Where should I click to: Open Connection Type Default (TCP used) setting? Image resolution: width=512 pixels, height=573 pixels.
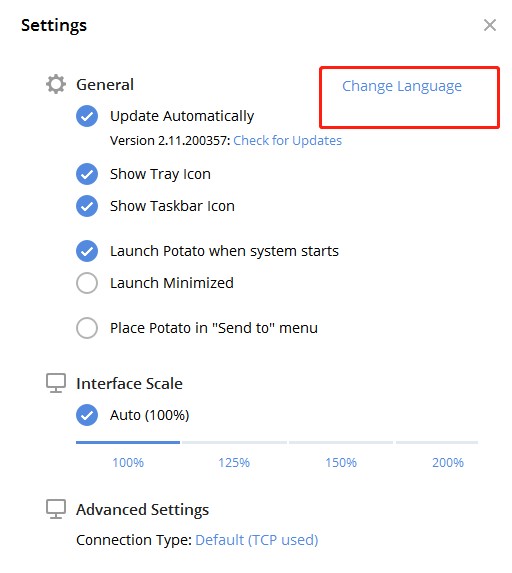(257, 540)
